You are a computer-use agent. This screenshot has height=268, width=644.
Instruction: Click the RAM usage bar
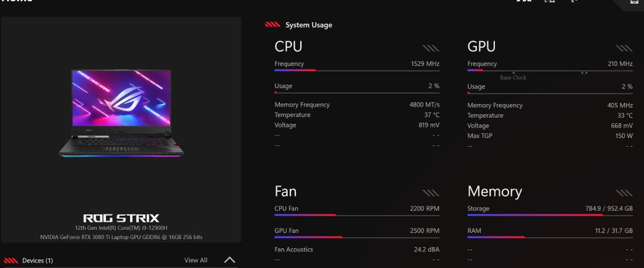549,237
